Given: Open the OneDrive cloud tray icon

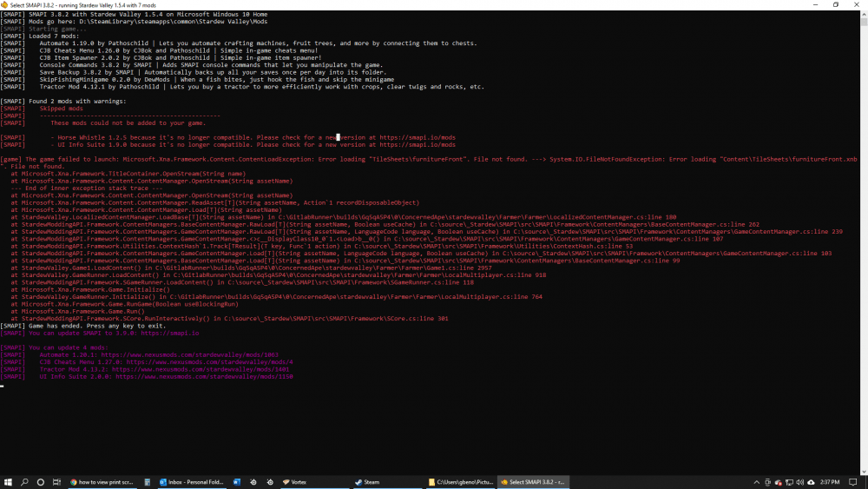Looking at the screenshot, I should pyautogui.click(x=811, y=482).
